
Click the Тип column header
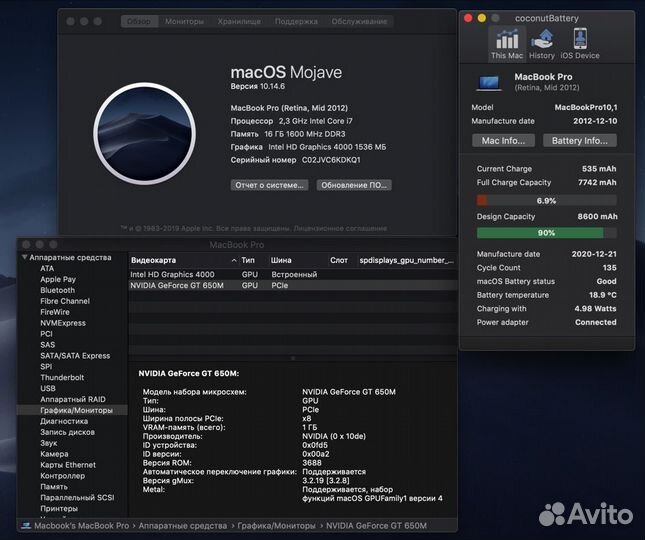[x=248, y=260]
